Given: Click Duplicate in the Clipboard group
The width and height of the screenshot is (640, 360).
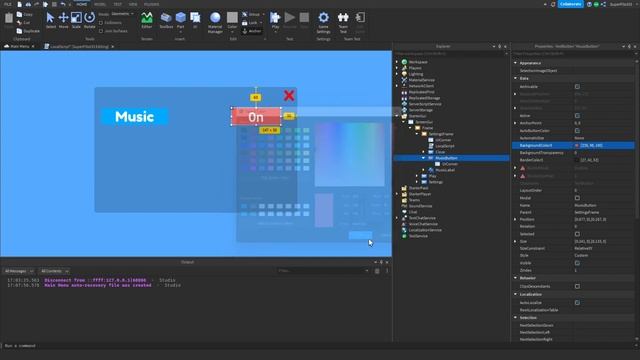Looking at the screenshot, I should tap(28, 31).
